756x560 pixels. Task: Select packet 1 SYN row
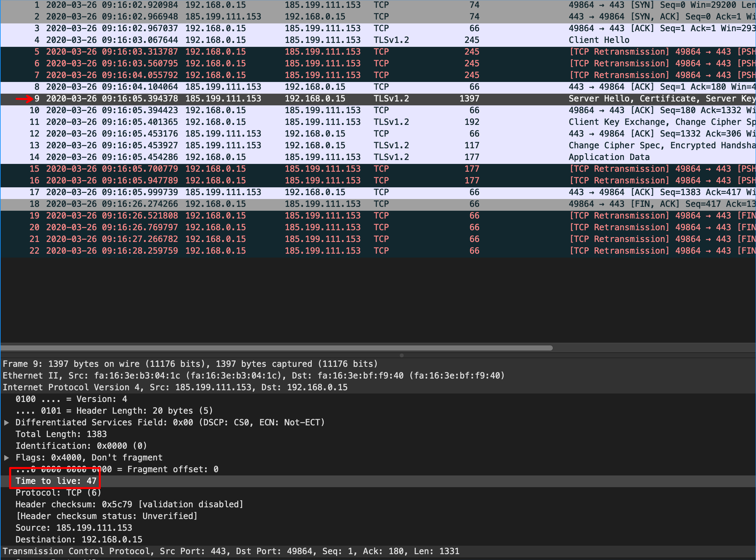point(339,5)
